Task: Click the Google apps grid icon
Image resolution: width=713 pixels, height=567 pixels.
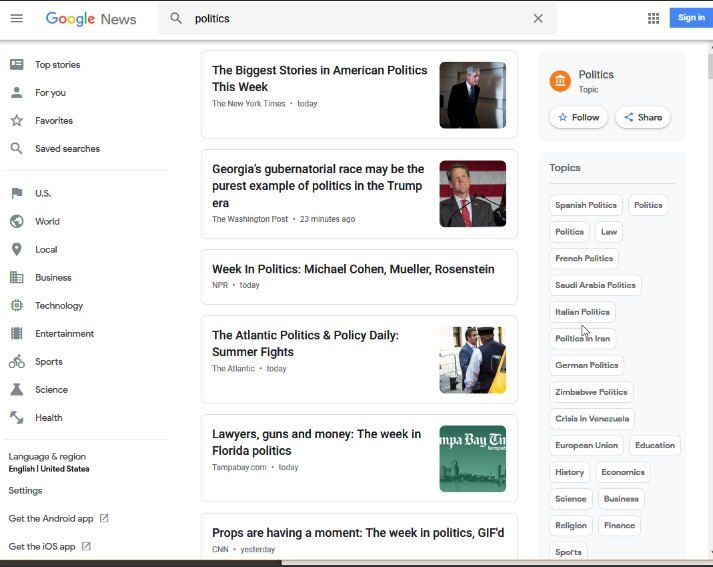Action: pos(653,18)
